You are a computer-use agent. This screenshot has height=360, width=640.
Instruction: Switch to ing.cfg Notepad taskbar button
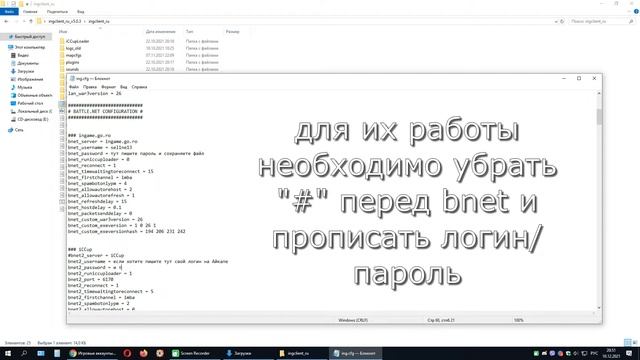click(355, 353)
